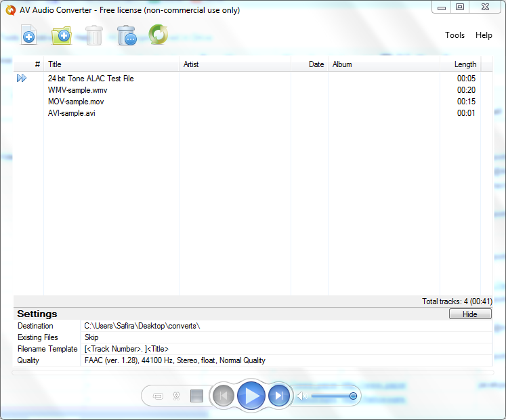
Task: Click the Total tracks: 4 (00:41) status
Action: click(457, 301)
